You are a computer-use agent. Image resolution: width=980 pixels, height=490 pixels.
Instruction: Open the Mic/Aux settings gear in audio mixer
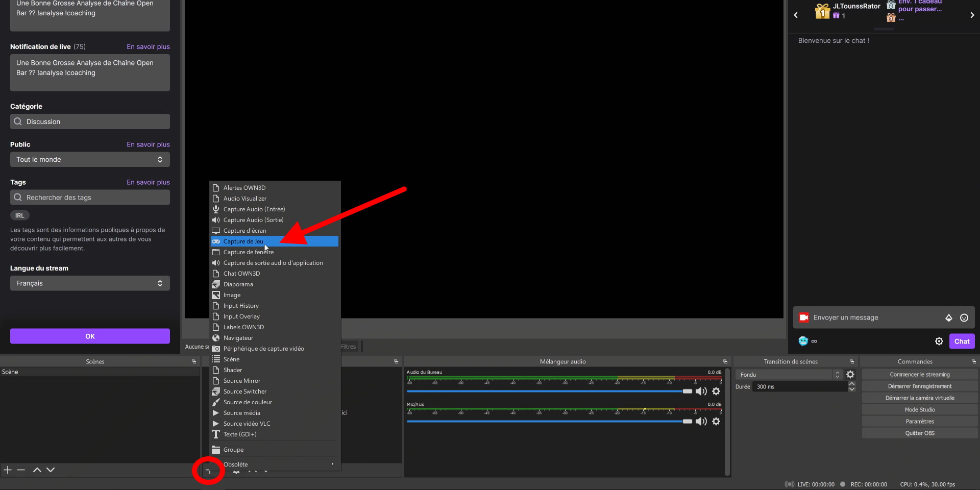pos(716,421)
